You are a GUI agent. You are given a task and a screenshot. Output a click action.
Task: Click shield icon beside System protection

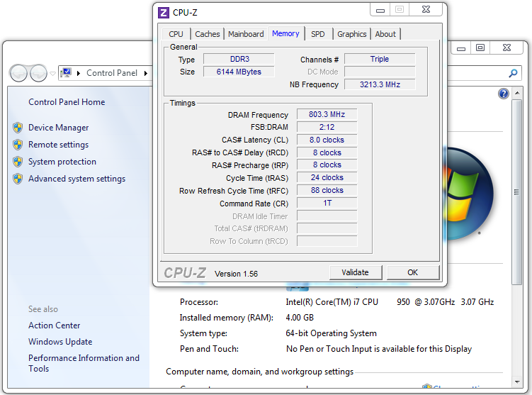click(18, 162)
